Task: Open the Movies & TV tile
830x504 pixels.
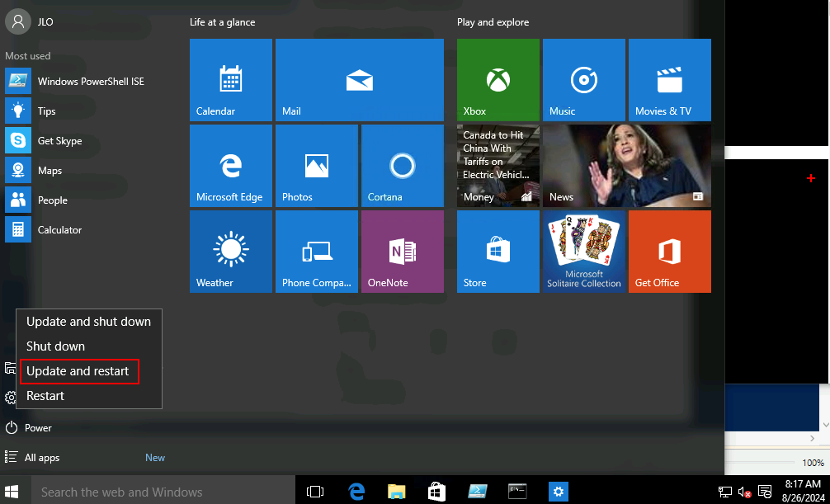Action: pyautogui.click(x=670, y=80)
